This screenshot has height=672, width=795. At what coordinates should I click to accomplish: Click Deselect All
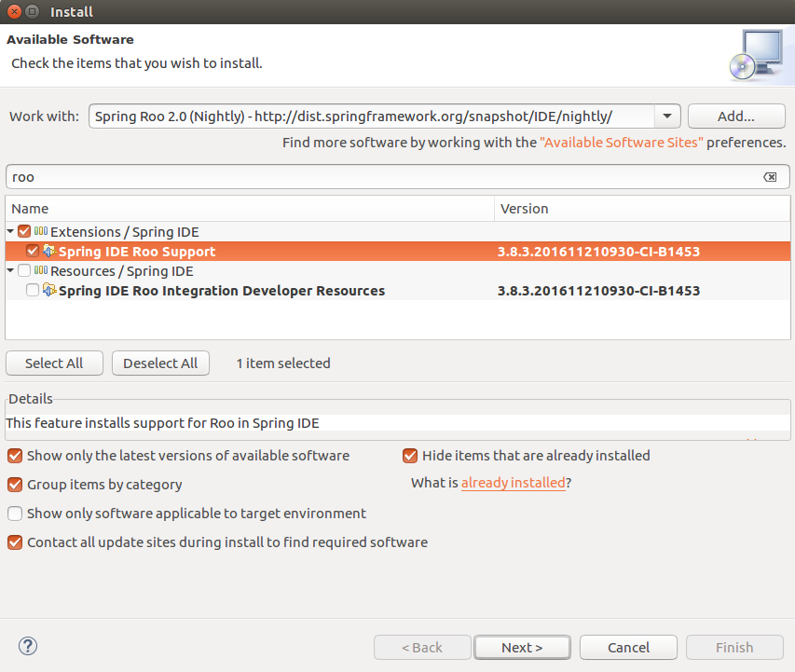coord(160,363)
